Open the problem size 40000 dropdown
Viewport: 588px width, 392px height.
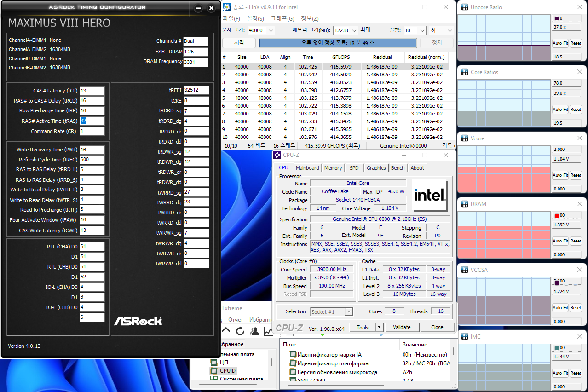pyautogui.click(x=270, y=31)
